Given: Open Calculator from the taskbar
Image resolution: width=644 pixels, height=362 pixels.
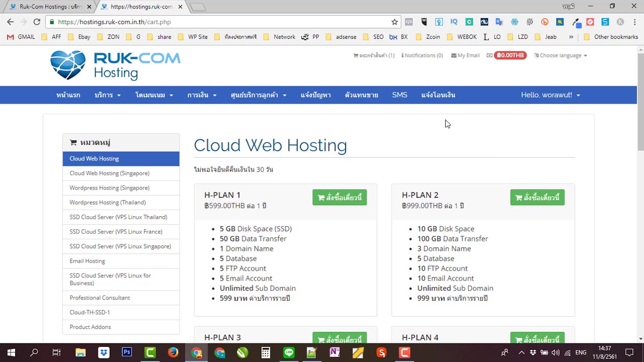Looking at the screenshot, I should point(266,352).
